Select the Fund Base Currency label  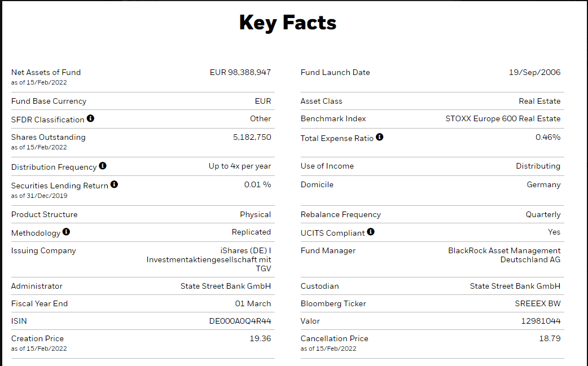(x=49, y=101)
